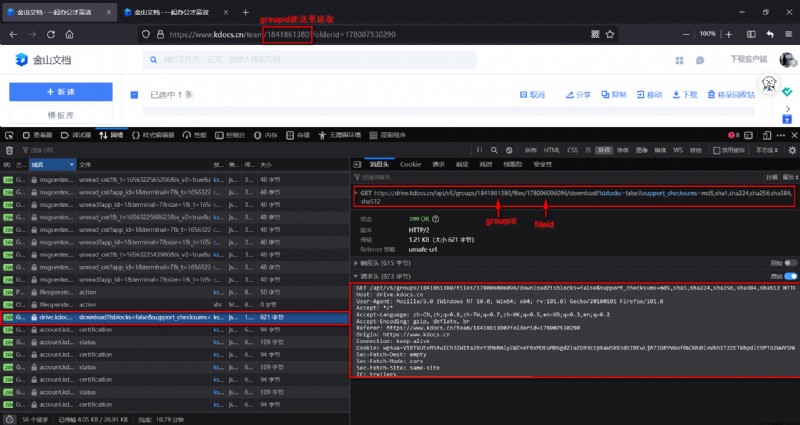Open a new browser tab with the plus
800x425 pixels.
click(245, 12)
